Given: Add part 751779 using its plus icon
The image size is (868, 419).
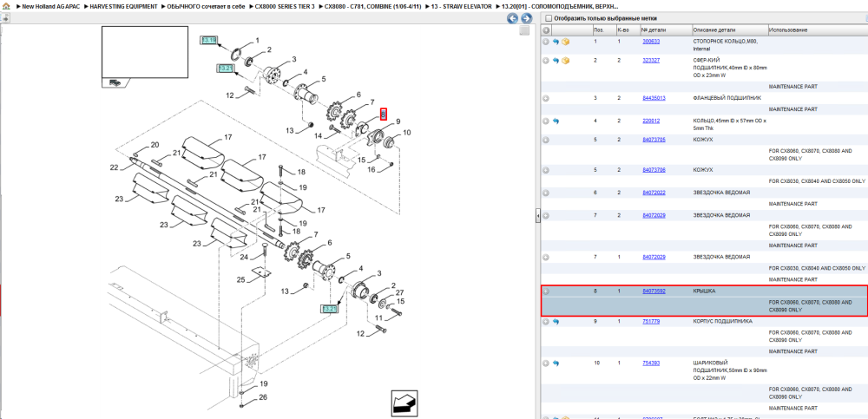Looking at the screenshot, I should coord(546,321).
